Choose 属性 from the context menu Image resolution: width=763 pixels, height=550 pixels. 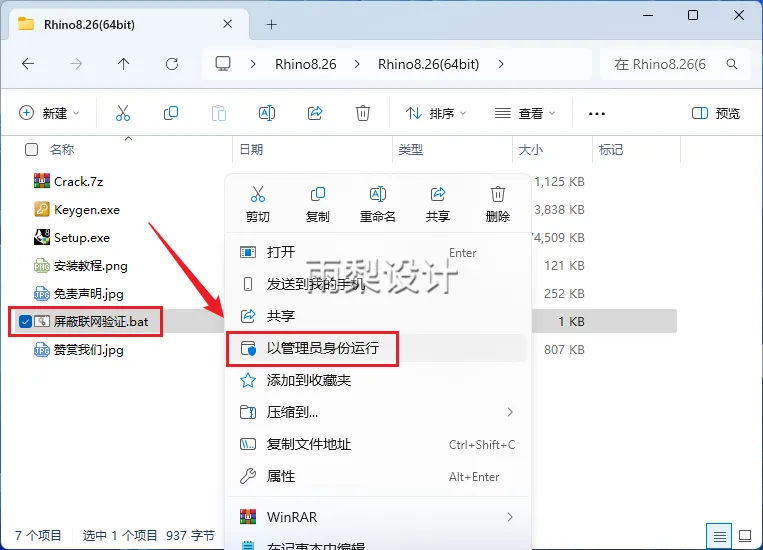(x=378, y=477)
